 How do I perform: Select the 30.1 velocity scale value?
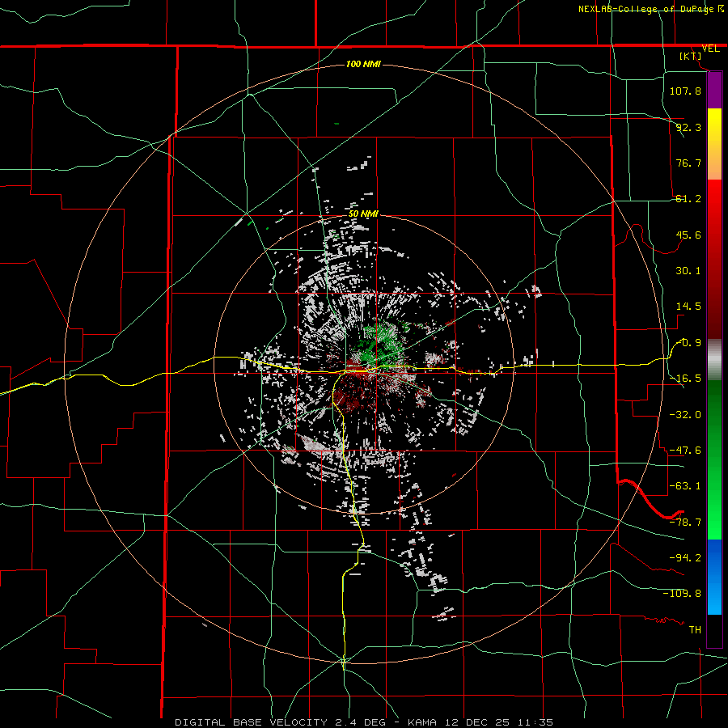point(688,271)
